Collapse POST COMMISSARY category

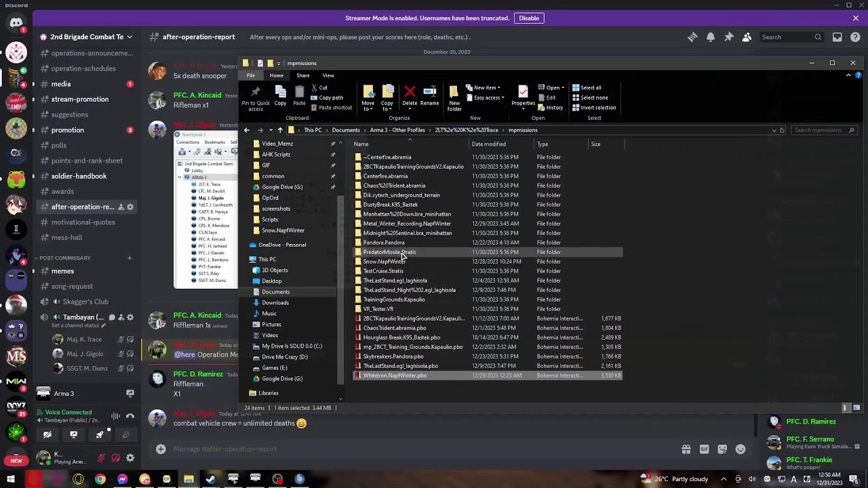(x=64, y=258)
